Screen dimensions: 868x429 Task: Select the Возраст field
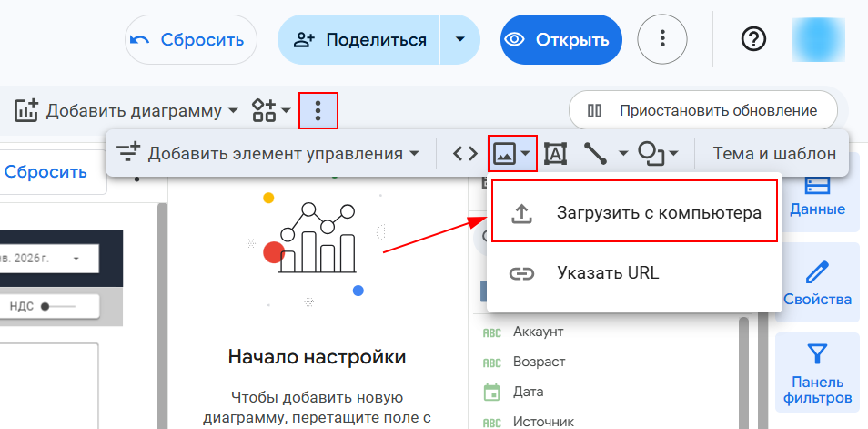pyautogui.click(x=539, y=362)
